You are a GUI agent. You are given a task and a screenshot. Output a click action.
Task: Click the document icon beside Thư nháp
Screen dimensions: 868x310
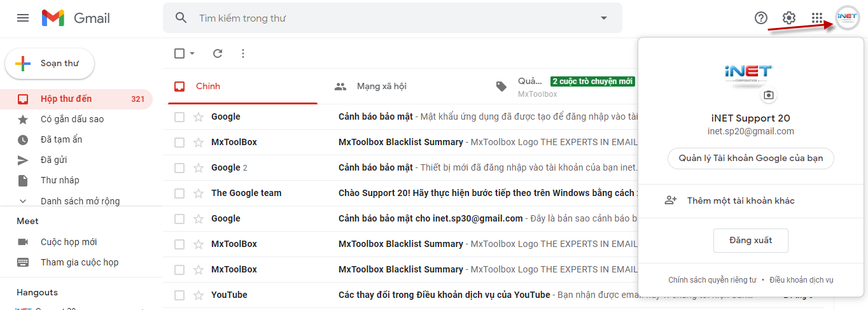(x=23, y=180)
